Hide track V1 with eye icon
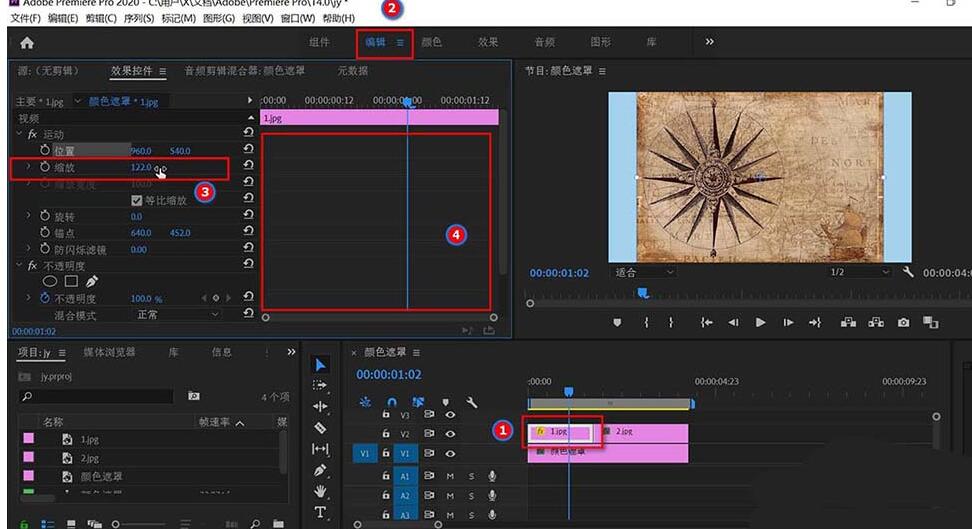 click(450, 453)
